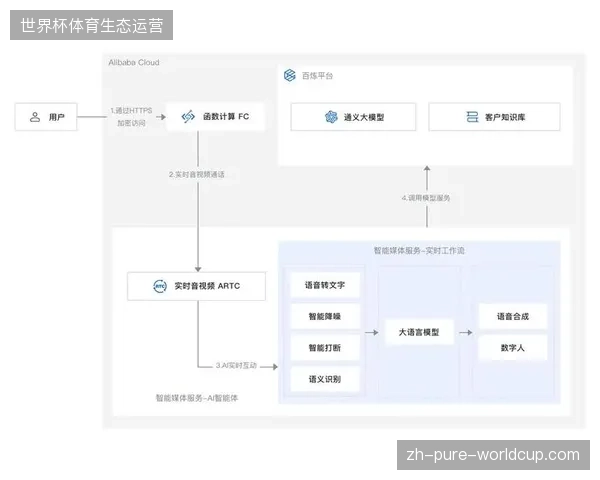Select the 函数计算 FC box

pyautogui.click(x=215, y=116)
